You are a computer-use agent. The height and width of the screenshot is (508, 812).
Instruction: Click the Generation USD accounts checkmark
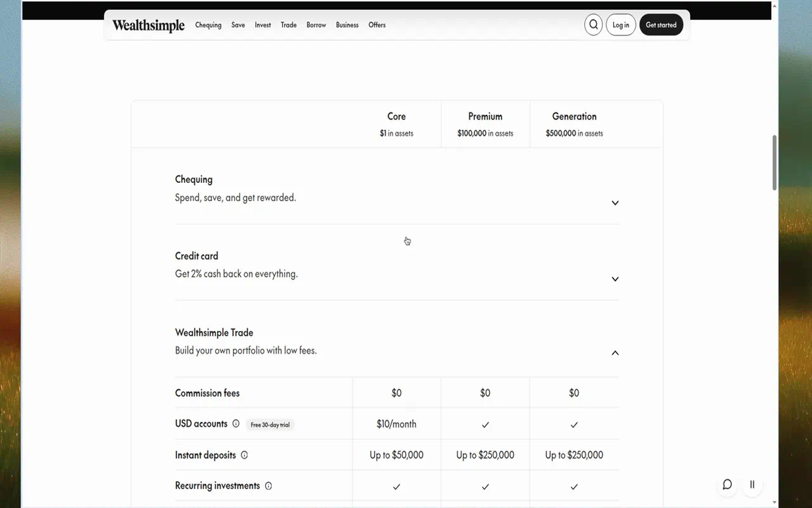point(574,424)
